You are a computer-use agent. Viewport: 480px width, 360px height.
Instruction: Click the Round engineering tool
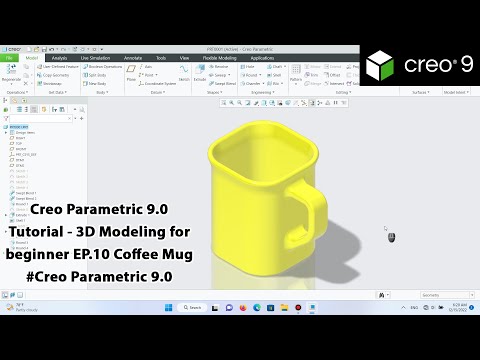pyautogui.click(x=251, y=75)
